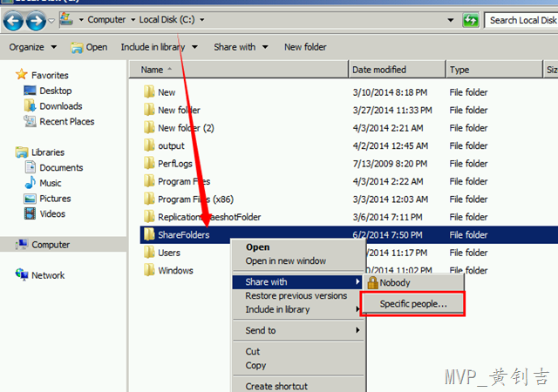Choose Create shortcut in context menu
Viewport: 558px width, 392px height.
click(298, 386)
